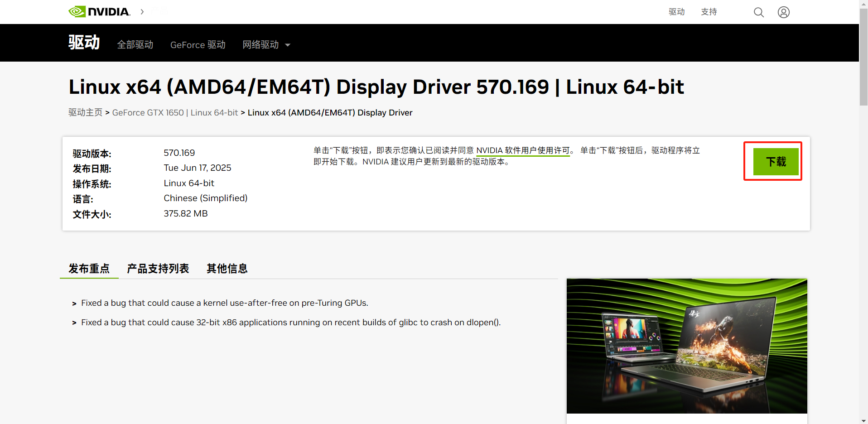Expand the 网络驱动 dropdown menu

pos(266,45)
